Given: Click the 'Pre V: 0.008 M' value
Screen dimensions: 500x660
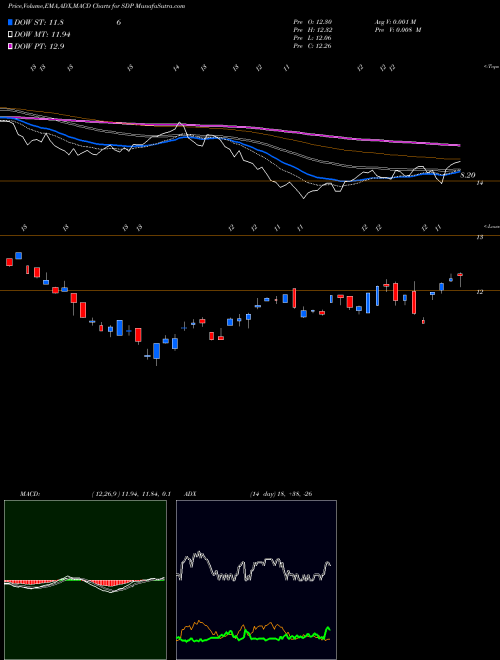Looking at the screenshot, I should [398, 30].
